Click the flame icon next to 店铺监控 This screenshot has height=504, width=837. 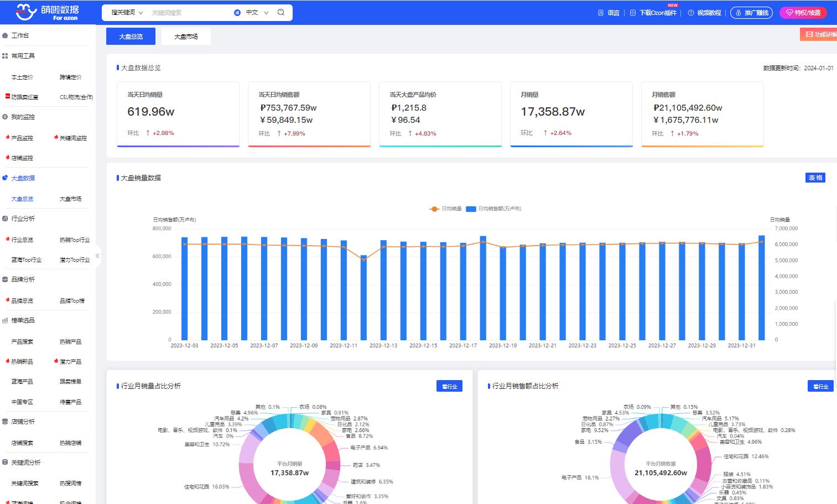click(x=8, y=158)
